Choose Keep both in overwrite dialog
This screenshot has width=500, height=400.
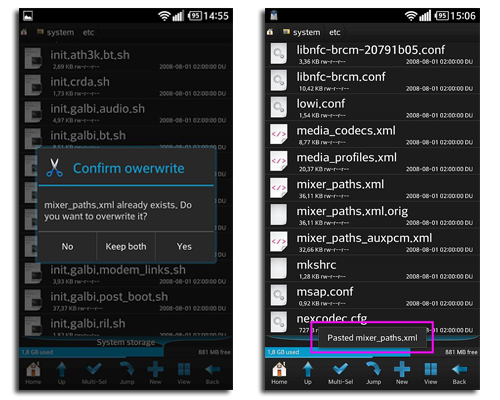click(126, 246)
